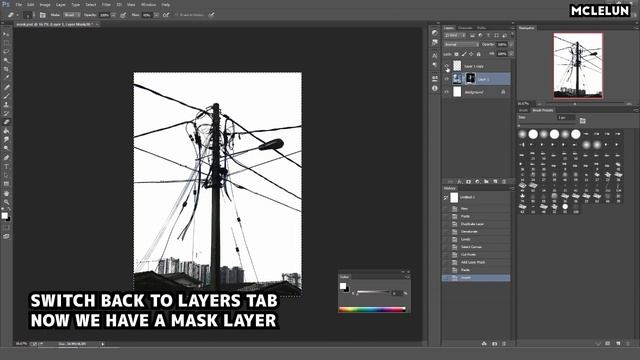Toggle Lock transparent pixels in the Layers panel
This screenshot has height=360, width=640.
[456, 54]
